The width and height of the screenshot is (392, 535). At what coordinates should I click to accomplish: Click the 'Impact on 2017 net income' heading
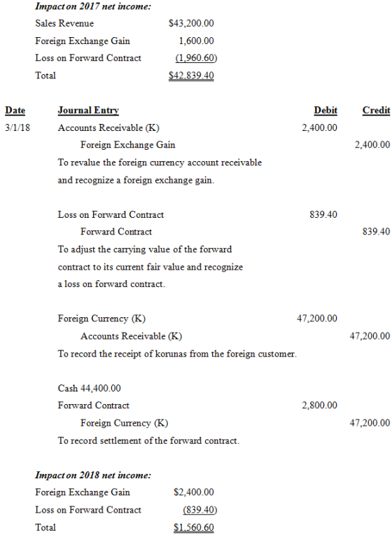click(93, 6)
